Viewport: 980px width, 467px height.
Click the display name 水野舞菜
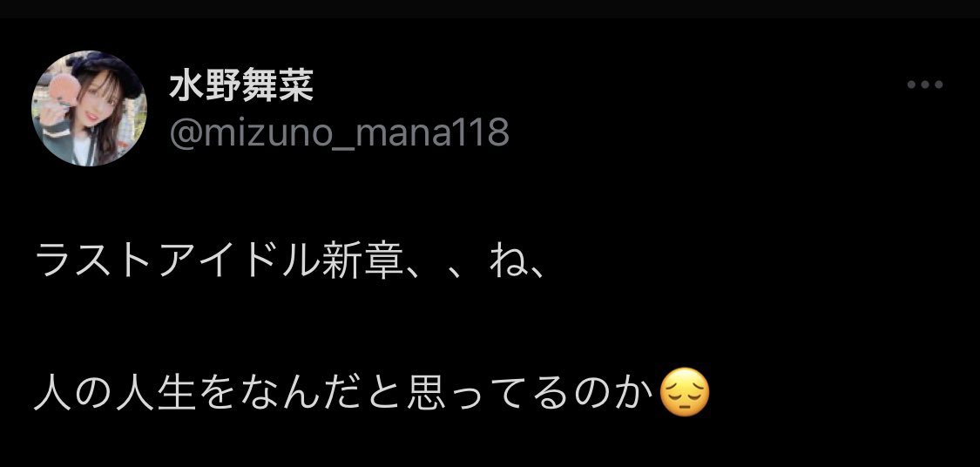click(241, 87)
